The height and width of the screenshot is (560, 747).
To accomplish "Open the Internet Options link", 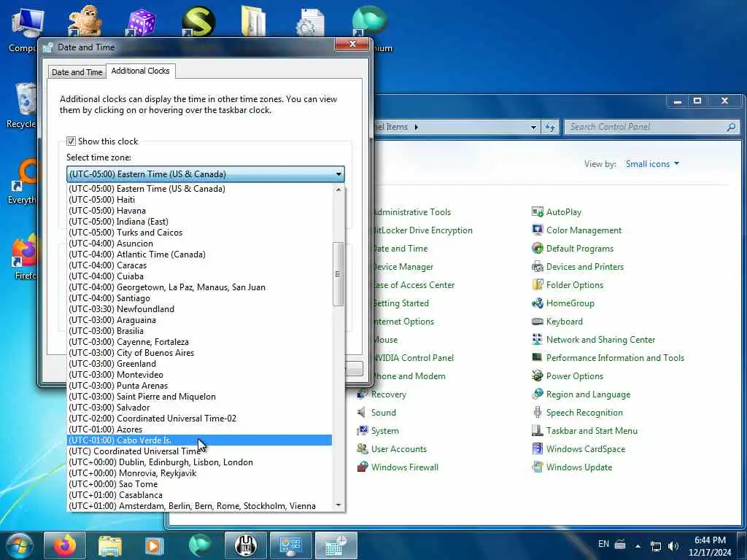I will click(x=403, y=322).
